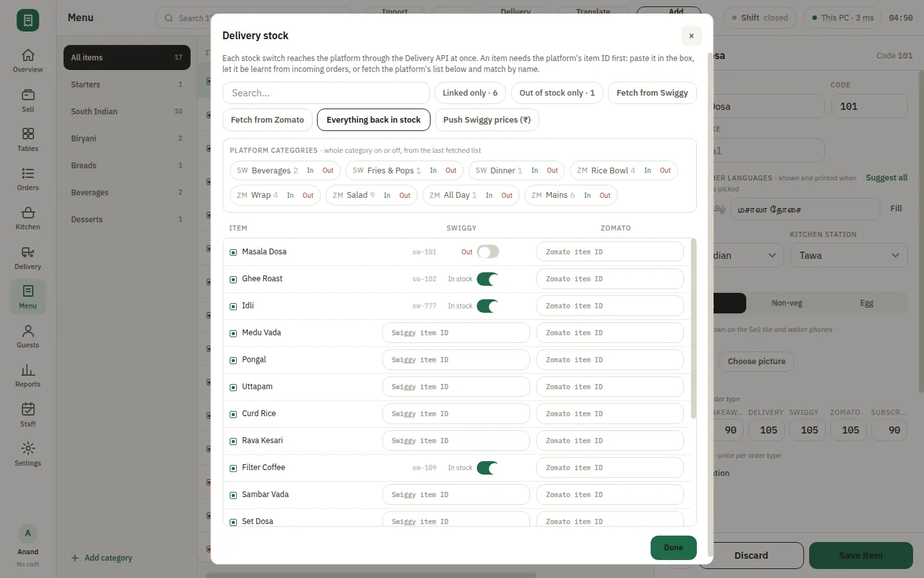The height and width of the screenshot is (578, 924).
Task: Focus the dialog Search field
Action: (326, 93)
